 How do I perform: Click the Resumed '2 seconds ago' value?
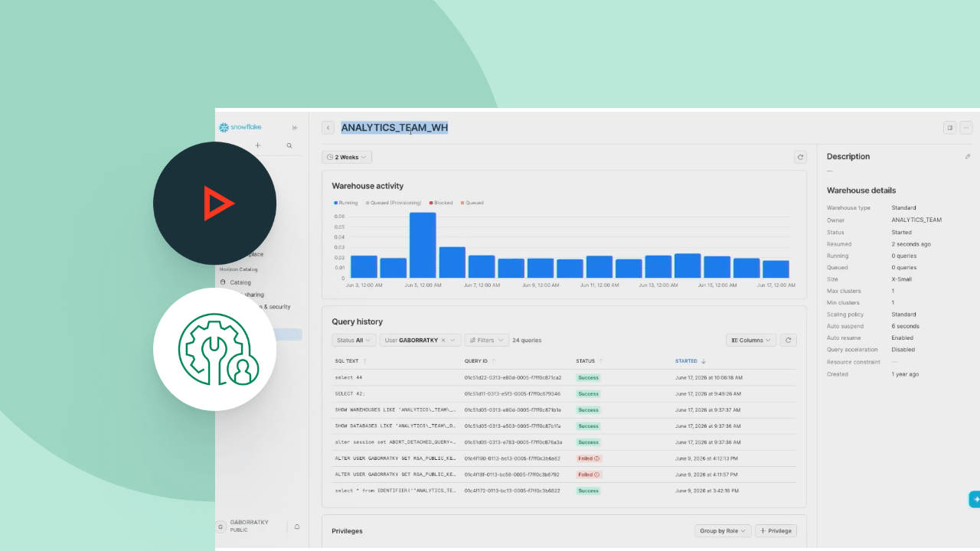pyautogui.click(x=911, y=244)
